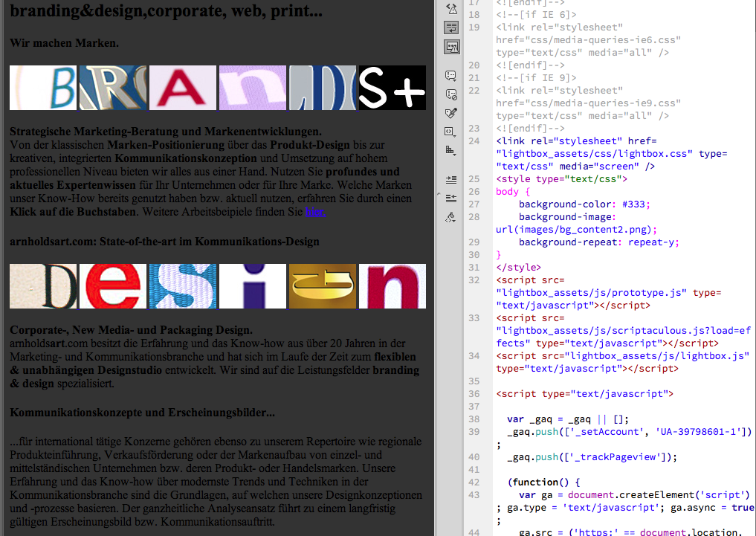Click the bold phrase 'Klick auf die Buchstaben'
756x536 pixels.
click(x=73, y=212)
